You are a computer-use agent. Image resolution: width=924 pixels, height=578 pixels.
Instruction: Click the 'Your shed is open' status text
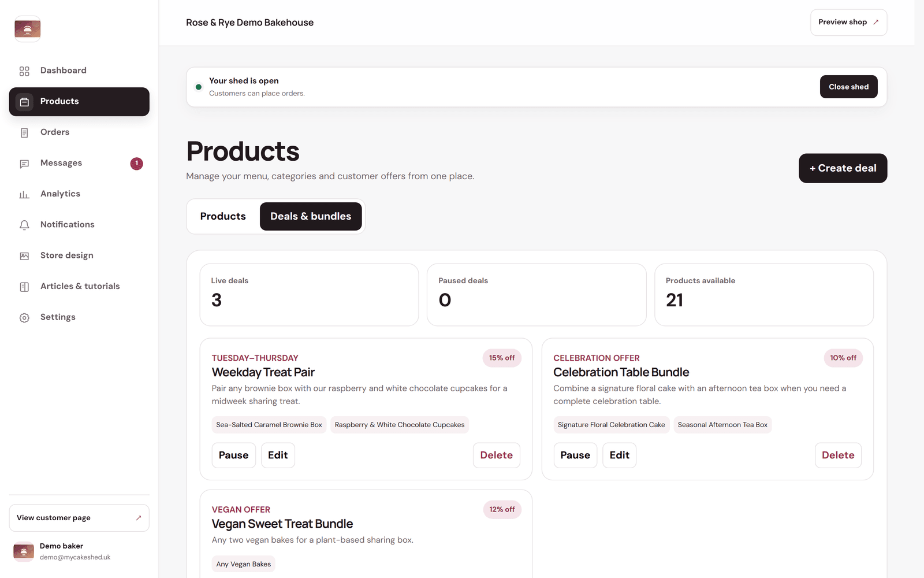point(244,81)
